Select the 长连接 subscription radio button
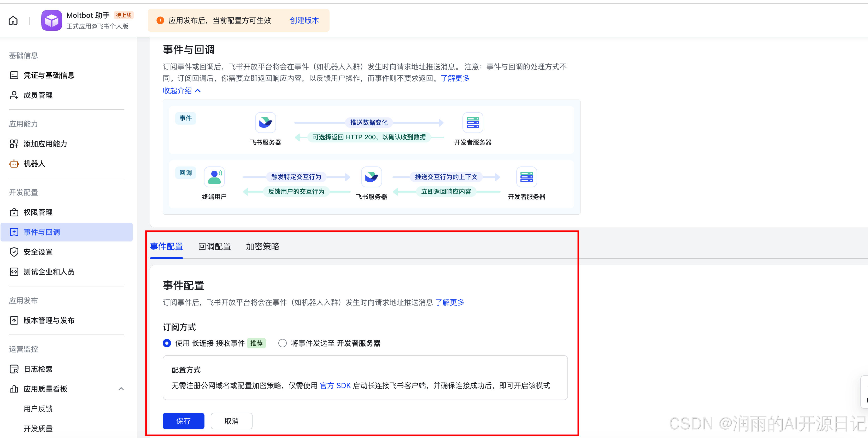Screen dimensions: 868x438 [x=166, y=343]
